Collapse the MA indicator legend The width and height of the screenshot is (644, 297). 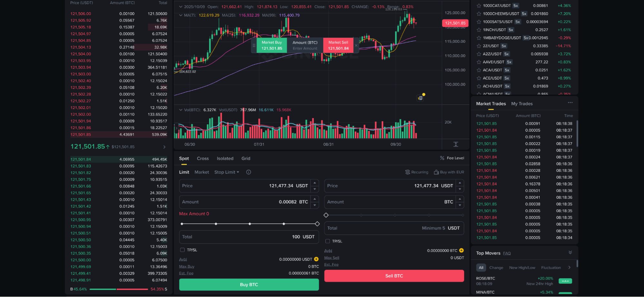click(x=181, y=15)
